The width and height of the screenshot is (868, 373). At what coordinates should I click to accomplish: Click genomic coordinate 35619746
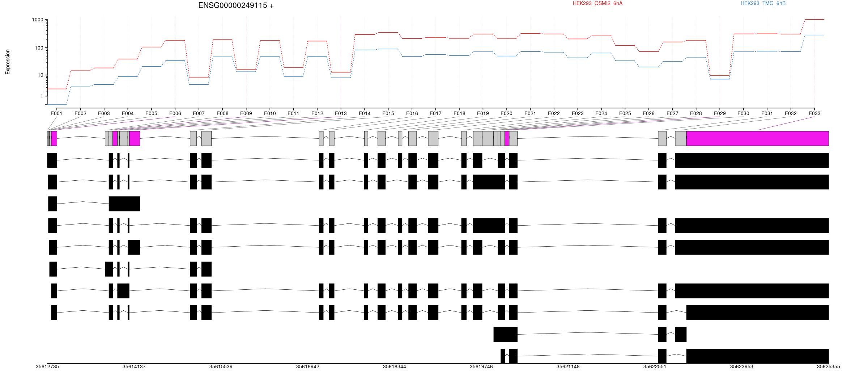481,366
